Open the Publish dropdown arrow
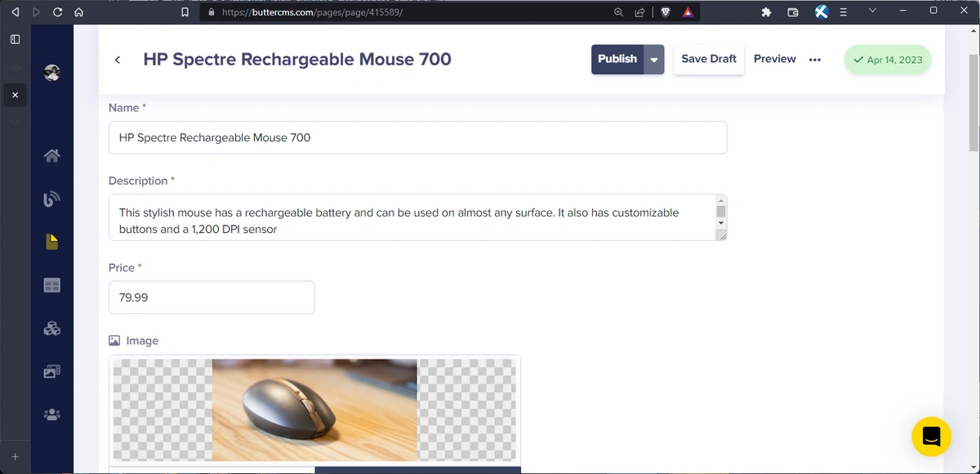Screen dimensions: 980x474 pyautogui.click(x=654, y=60)
